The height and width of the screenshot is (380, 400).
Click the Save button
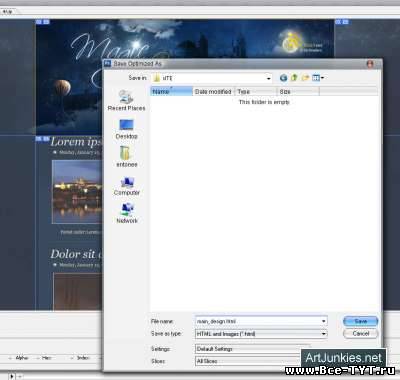(x=361, y=321)
